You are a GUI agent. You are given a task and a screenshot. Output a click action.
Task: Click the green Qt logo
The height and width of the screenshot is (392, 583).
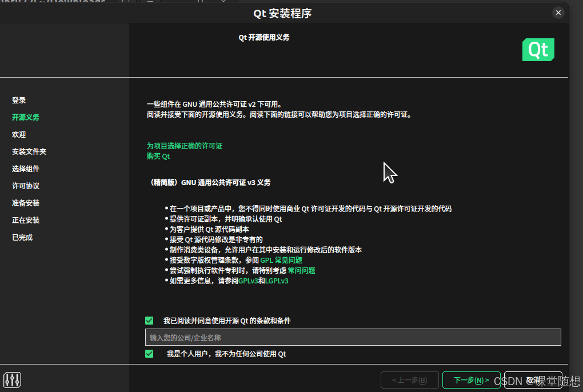point(538,49)
